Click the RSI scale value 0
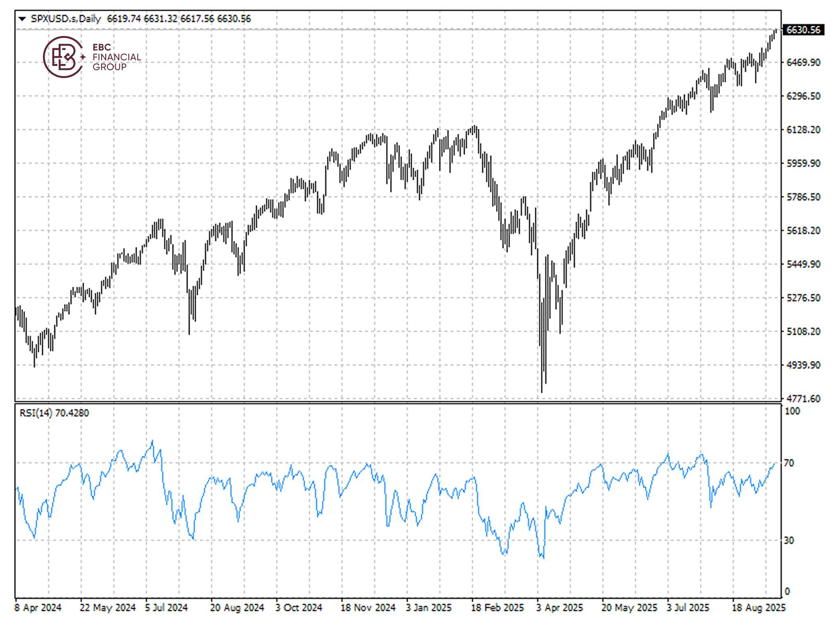Screen dimensions: 840x627 [x=787, y=591]
